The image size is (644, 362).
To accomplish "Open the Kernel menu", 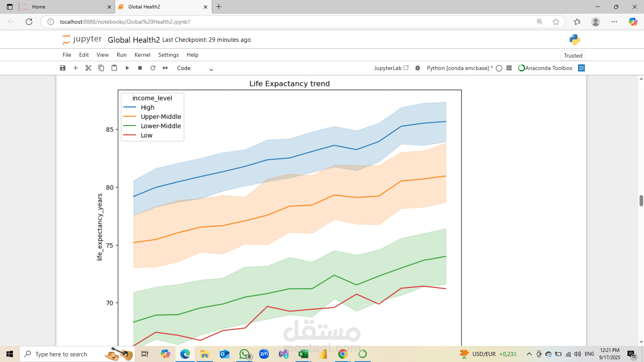I will (x=142, y=55).
